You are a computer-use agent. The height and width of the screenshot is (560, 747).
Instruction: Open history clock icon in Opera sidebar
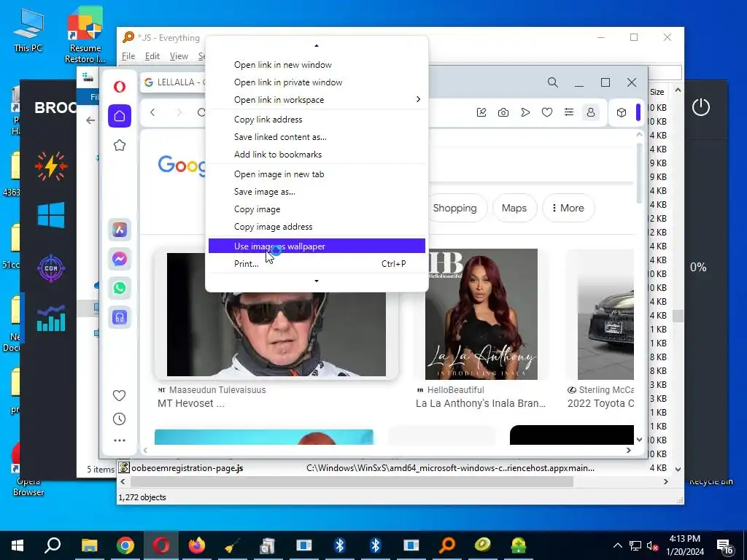coord(119,419)
